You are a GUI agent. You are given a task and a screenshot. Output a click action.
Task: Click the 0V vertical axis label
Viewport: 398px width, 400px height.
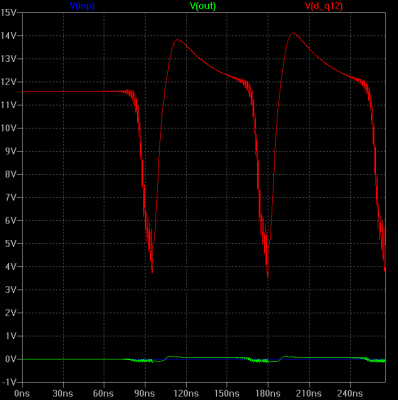coord(10,359)
